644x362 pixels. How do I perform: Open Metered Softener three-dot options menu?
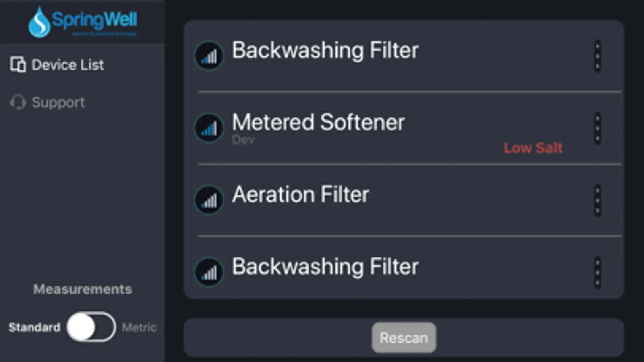pos(597,128)
